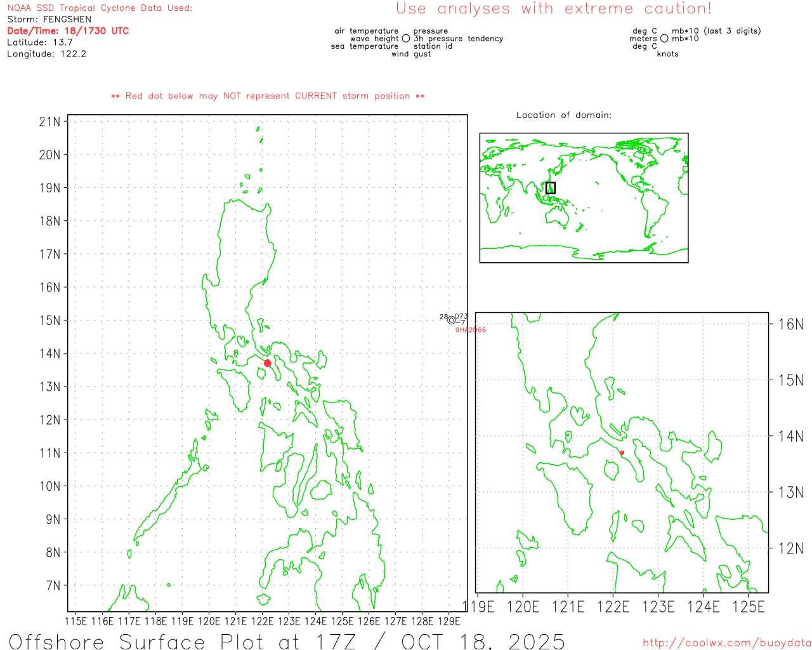This screenshot has height=650, width=812.
Task: Click the 'Latitude: 13.7' text
Action: (40, 43)
